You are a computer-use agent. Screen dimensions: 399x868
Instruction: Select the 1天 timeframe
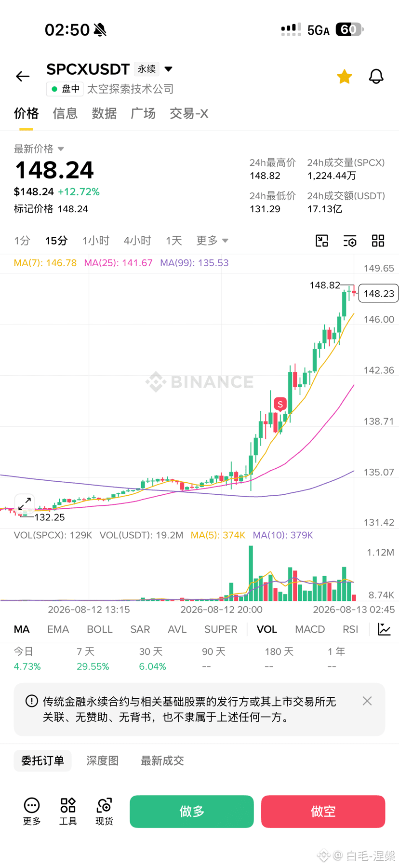pyautogui.click(x=174, y=241)
